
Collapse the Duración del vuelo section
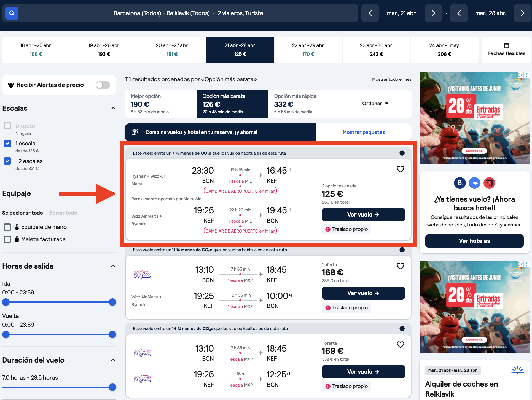click(x=113, y=360)
